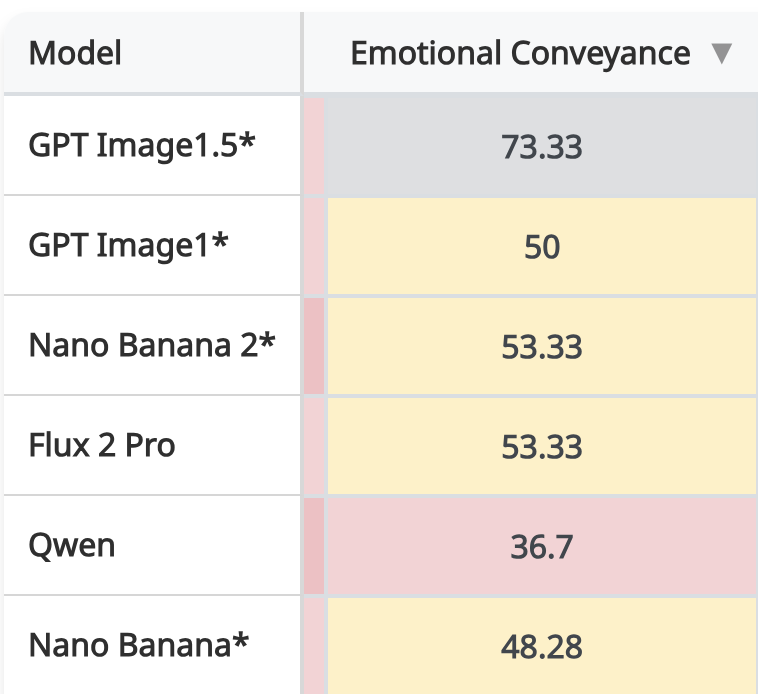Select the GPT Image1* model name
Screen dimensions: 758x694
click(128, 246)
